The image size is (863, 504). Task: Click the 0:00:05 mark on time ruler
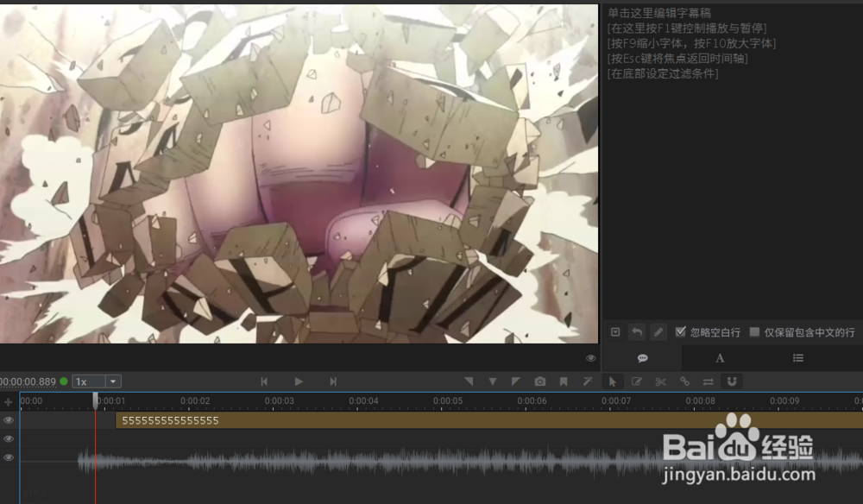pyautogui.click(x=447, y=401)
